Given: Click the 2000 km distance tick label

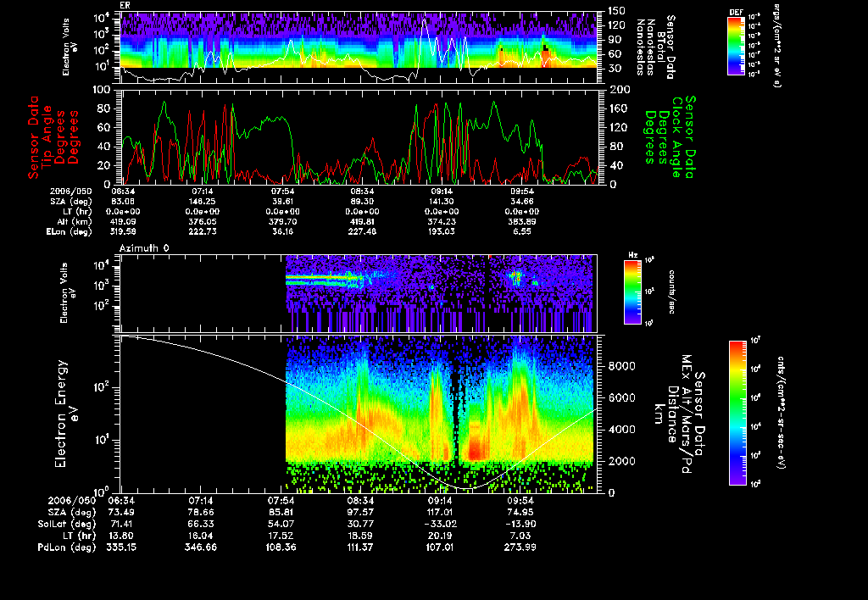Looking at the screenshot, I should (622, 461).
